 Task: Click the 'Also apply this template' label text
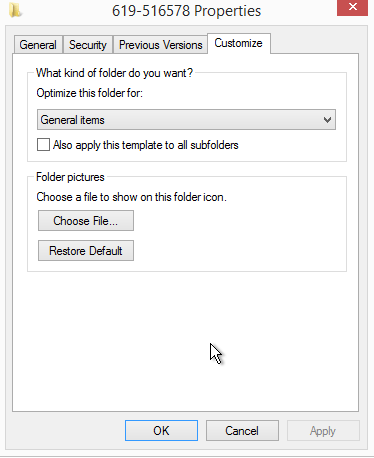point(146,145)
